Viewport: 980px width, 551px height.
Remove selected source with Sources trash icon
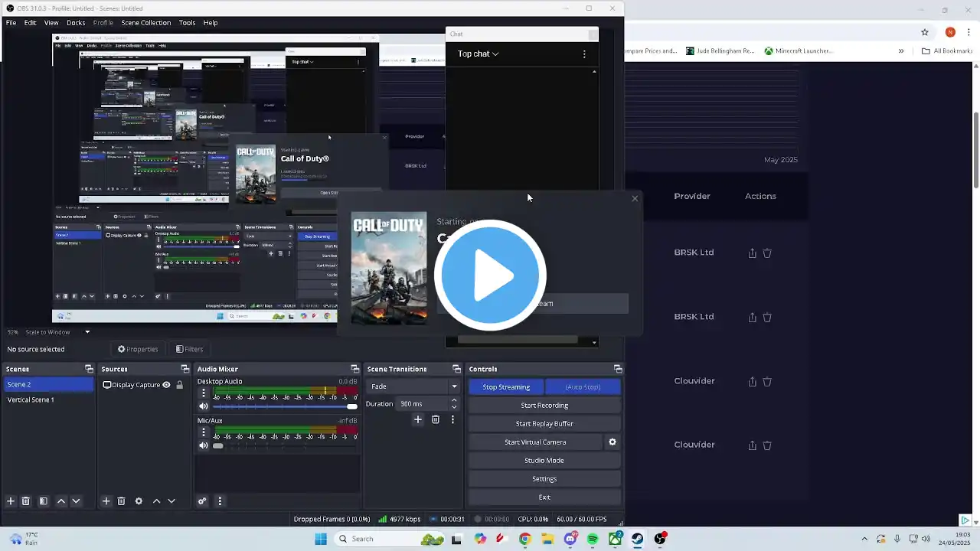pyautogui.click(x=121, y=501)
